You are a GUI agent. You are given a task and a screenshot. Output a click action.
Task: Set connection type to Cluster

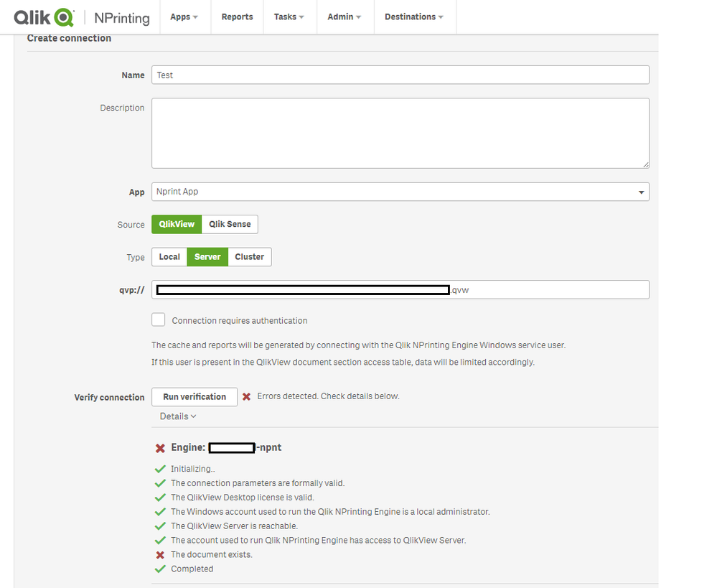[250, 257]
